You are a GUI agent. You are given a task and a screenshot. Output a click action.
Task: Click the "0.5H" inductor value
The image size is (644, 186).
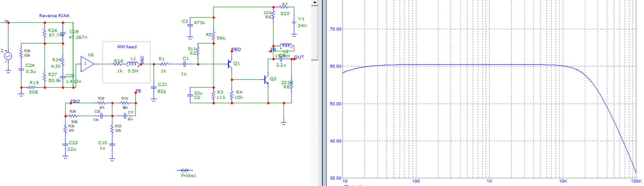[x=133, y=71]
